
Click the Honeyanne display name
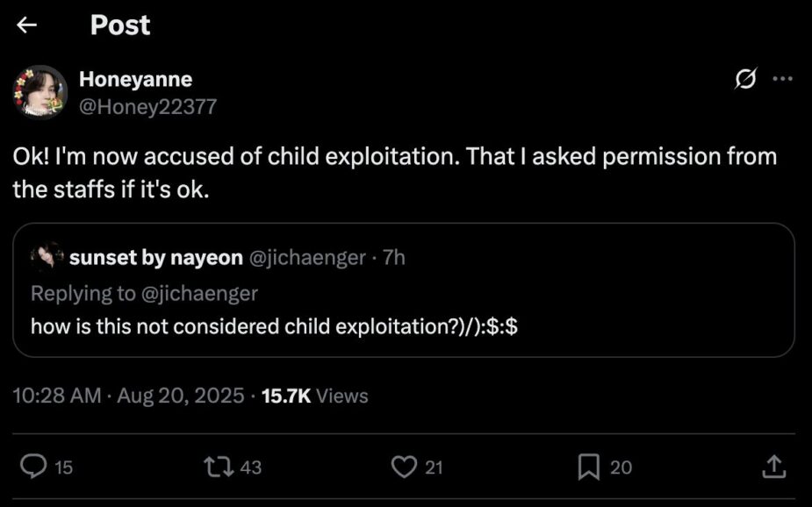135,79
